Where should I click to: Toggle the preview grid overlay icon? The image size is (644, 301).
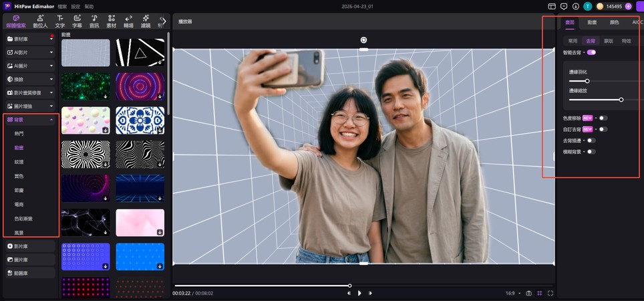pyautogui.click(x=540, y=293)
